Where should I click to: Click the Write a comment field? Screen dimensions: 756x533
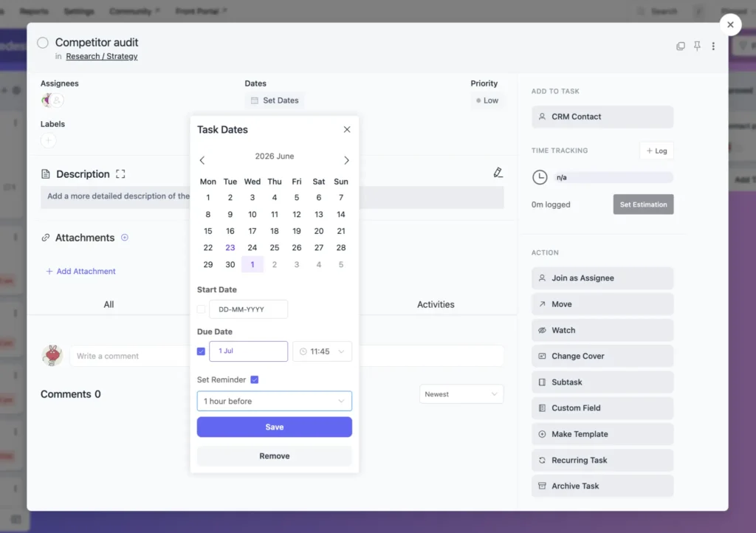(x=287, y=356)
